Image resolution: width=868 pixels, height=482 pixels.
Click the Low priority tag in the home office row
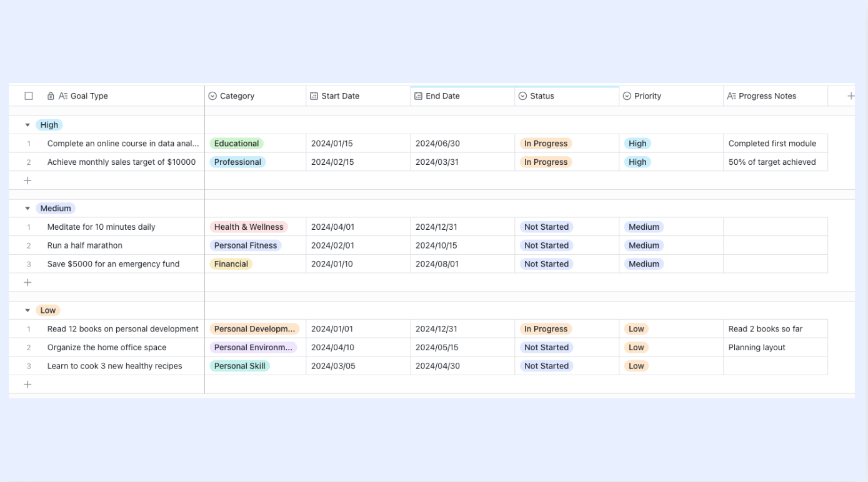coord(637,348)
